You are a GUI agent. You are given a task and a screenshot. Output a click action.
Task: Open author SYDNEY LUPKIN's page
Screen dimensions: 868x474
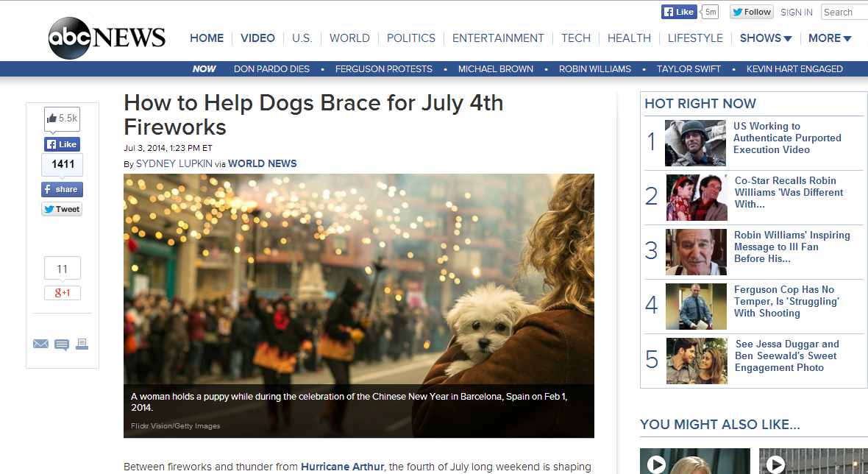point(174,164)
